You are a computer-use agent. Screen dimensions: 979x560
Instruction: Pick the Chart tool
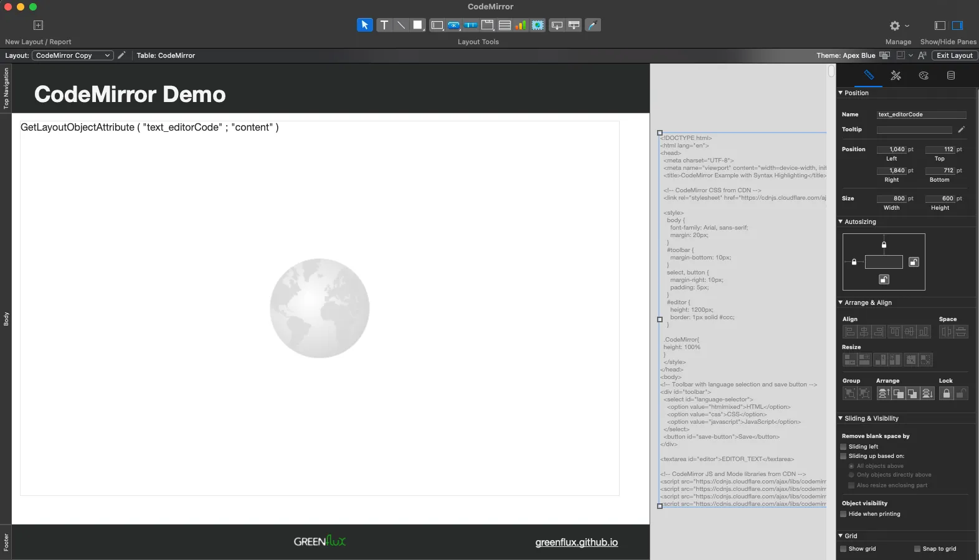521,25
